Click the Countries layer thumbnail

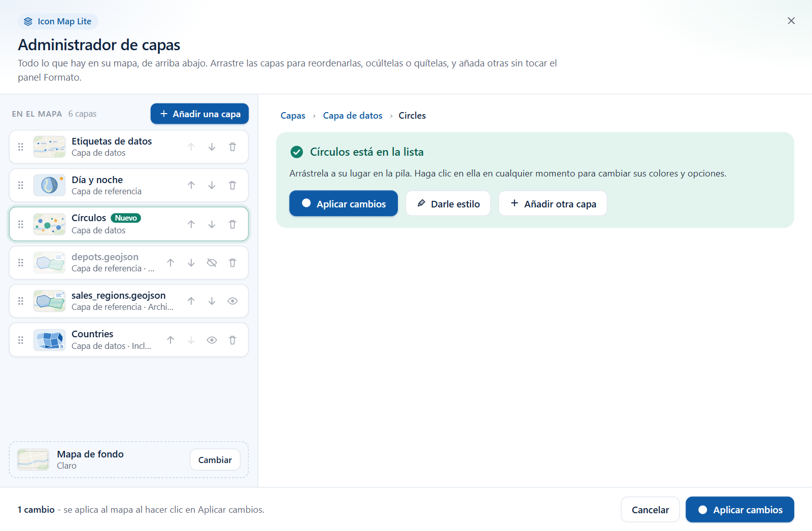click(49, 340)
